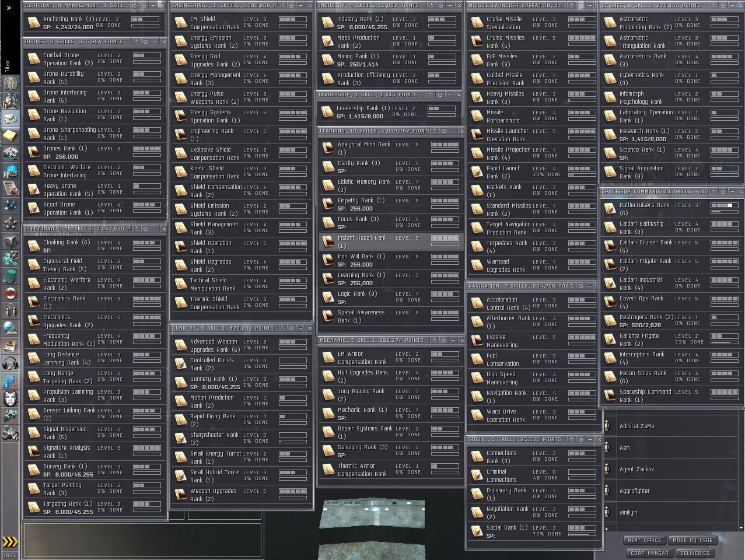Toggle pin circle on Electronics window
745x560 pixels.
145,229
